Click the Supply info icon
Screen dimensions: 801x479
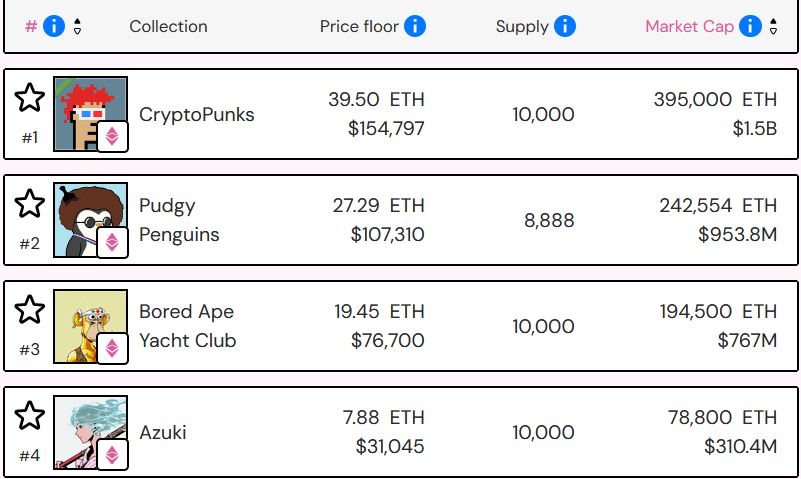click(564, 26)
